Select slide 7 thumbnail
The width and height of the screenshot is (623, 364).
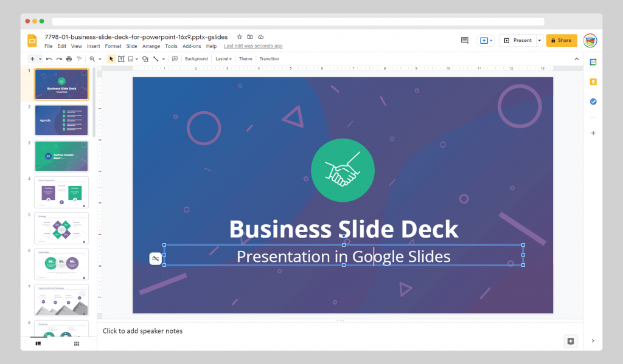point(61,300)
